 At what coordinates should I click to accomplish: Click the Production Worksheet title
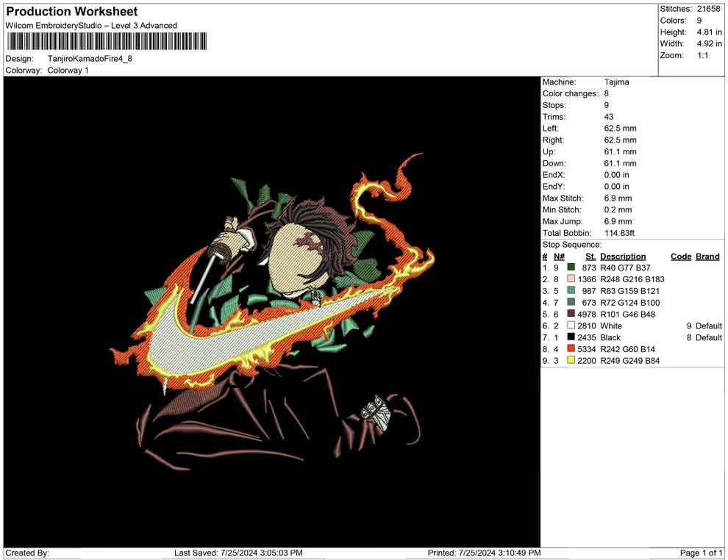[72, 12]
